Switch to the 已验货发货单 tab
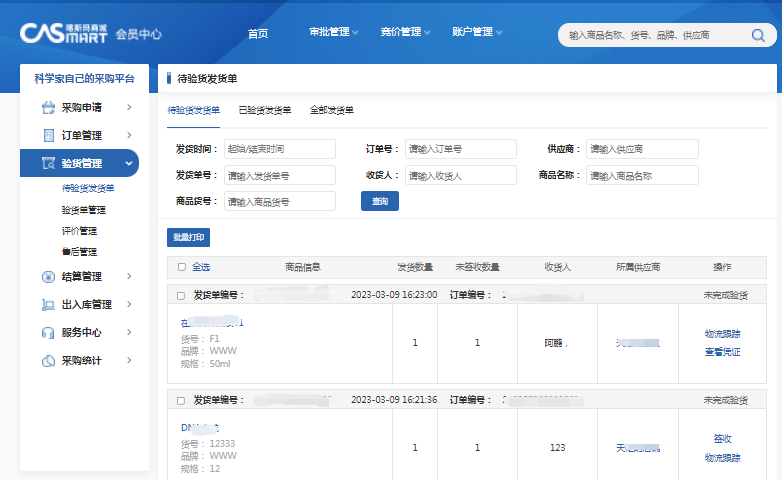Image resolution: width=782 pixels, height=480 pixels. click(x=265, y=110)
